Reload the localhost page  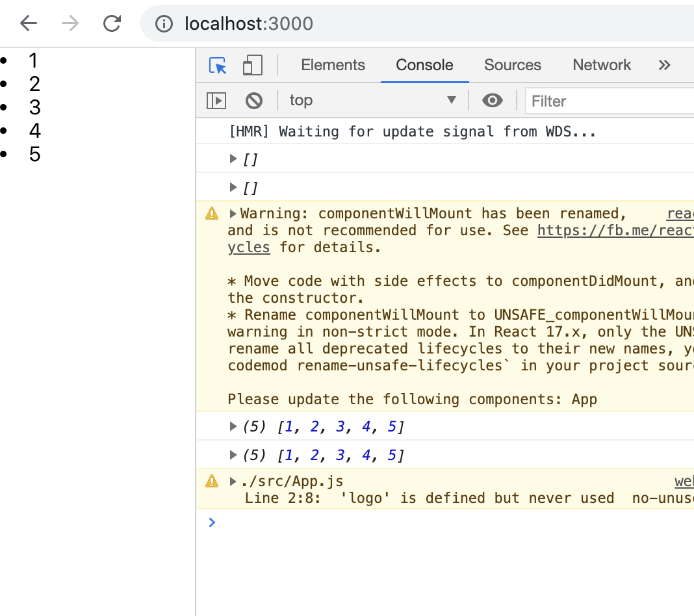click(x=112, y=23)
